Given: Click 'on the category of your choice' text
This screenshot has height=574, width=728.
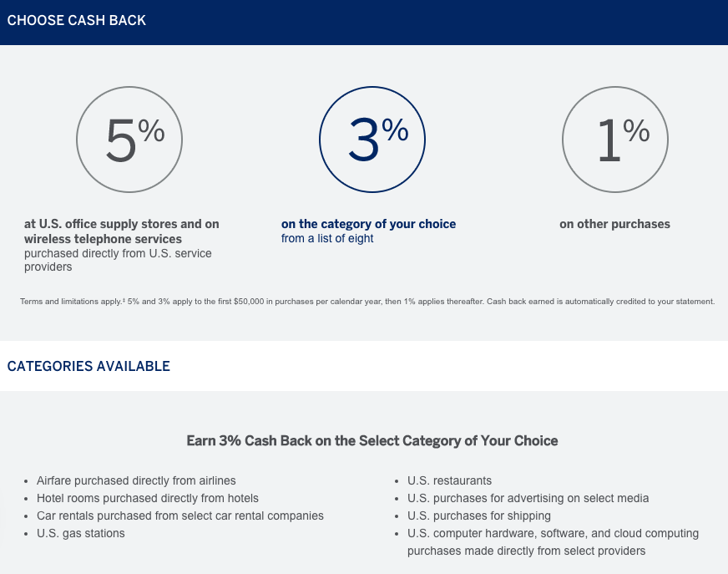Looking at the screenshot, I should 369,224.
